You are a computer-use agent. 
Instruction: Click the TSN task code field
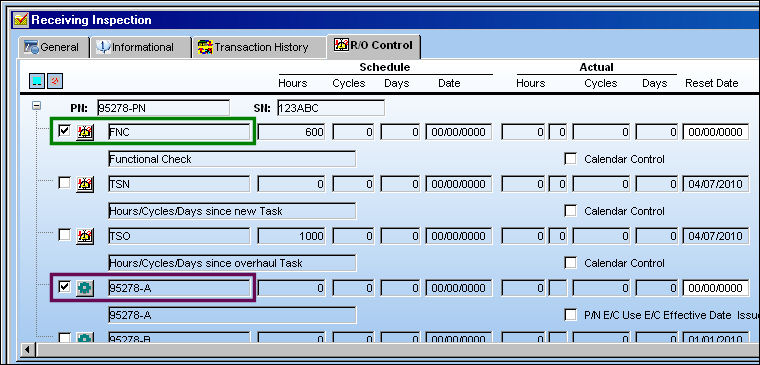point(179,184)
